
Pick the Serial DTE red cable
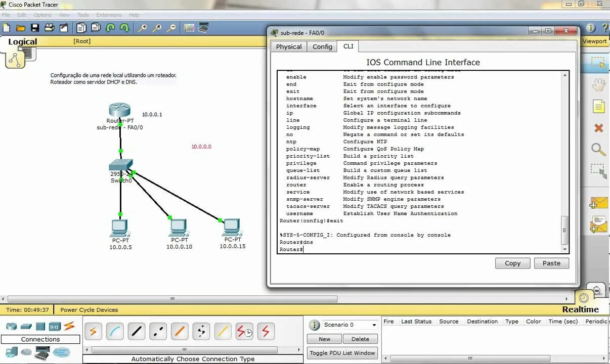pyautogui.click(x=266, y=332)
